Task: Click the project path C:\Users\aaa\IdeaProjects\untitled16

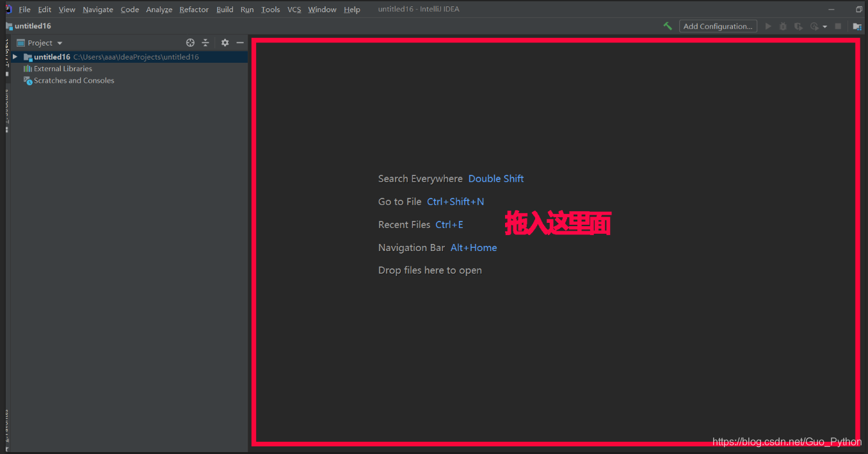Action: point(136,57)
